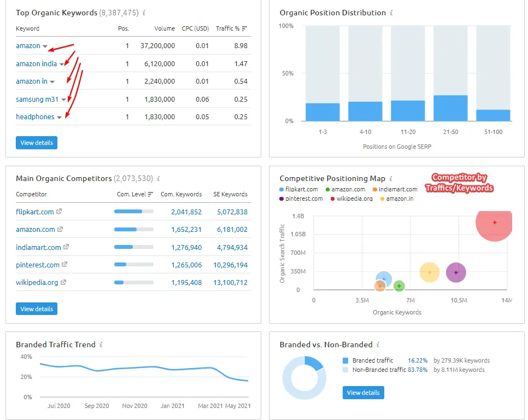Open pinterest.com external link icon
The image size is (528, 420).
pos(64,264)
